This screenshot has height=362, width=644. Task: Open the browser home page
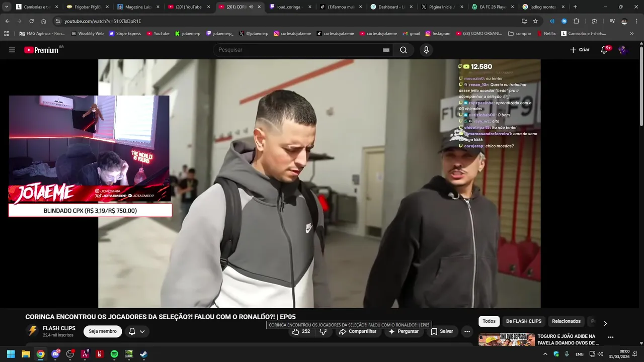(x=43, y=21)
